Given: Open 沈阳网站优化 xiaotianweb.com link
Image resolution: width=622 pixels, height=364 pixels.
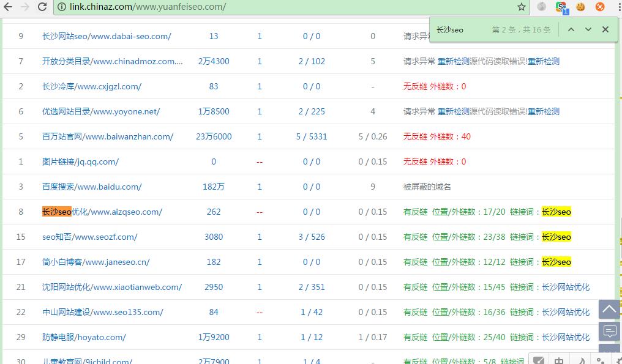Looking at the screenshot, I should [112, 287].
